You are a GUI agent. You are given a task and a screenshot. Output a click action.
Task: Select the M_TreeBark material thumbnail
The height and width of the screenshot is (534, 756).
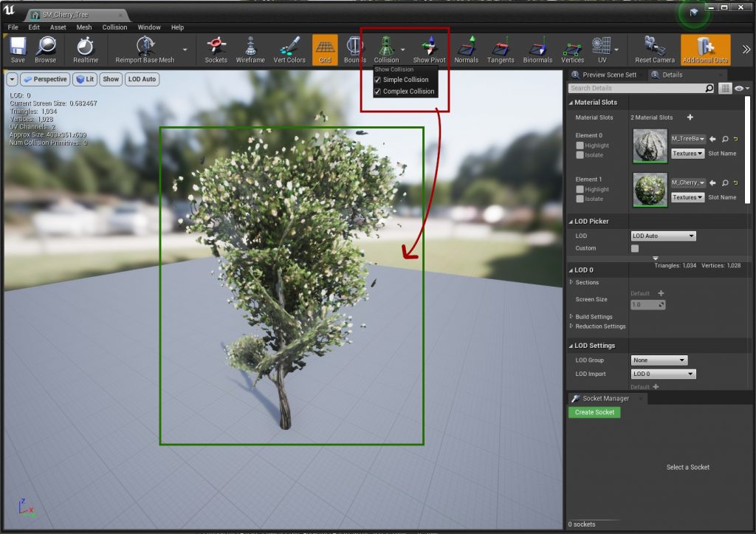click(x=650, y=146)
